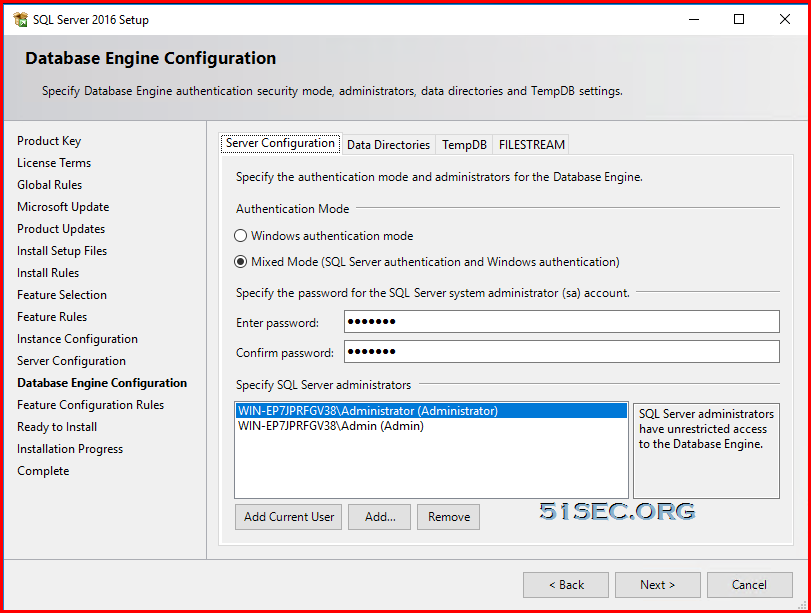
Task: Select Windows authentication mode radio button
Action: tap(241, 236)
